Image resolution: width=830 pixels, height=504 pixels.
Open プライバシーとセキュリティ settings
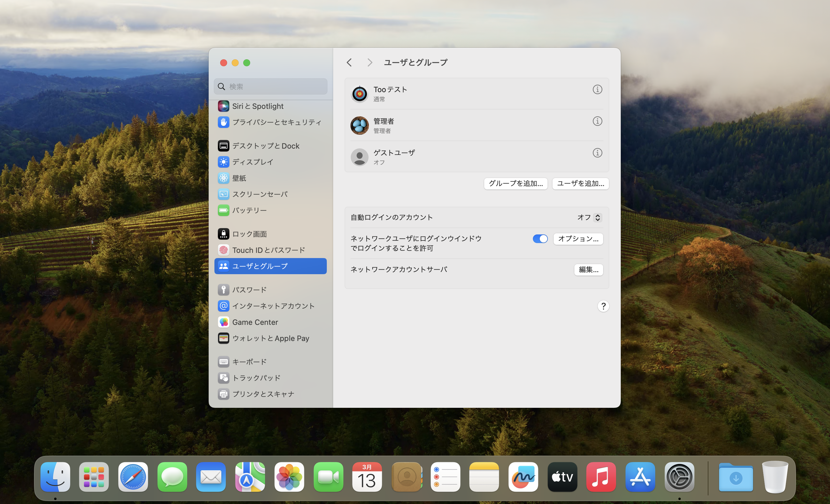coord(270,122)
